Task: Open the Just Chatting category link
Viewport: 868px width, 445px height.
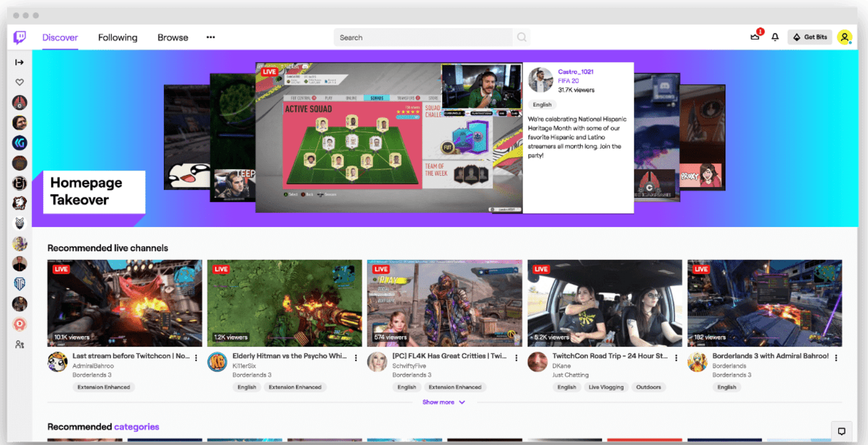Action: click(x=570, y=375)
